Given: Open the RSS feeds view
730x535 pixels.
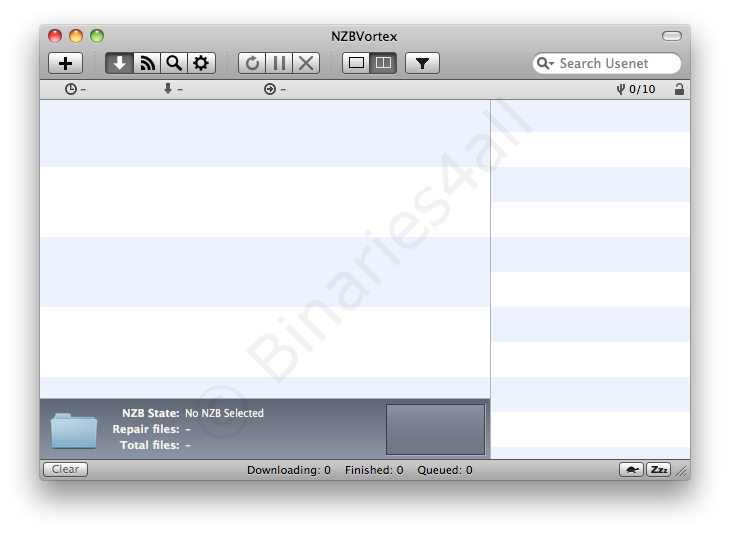Looking at the screenshot, I should coord(147,63).
